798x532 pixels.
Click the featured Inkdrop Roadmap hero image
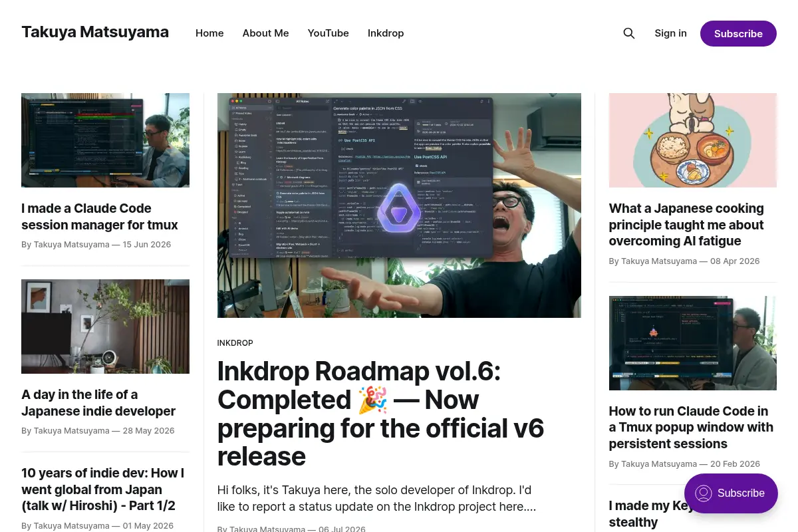(x=399, y=205)
